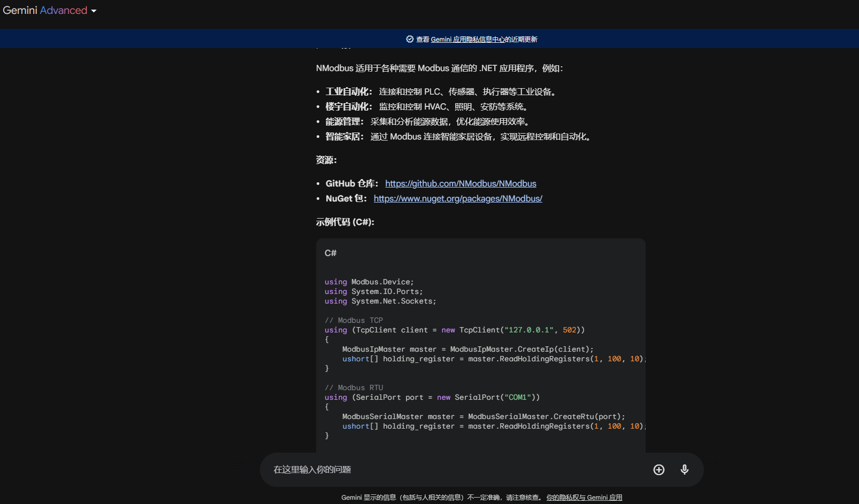The image size is (859, 504).
Task: Click the C# language label of code block
Action: coord(331,253)
